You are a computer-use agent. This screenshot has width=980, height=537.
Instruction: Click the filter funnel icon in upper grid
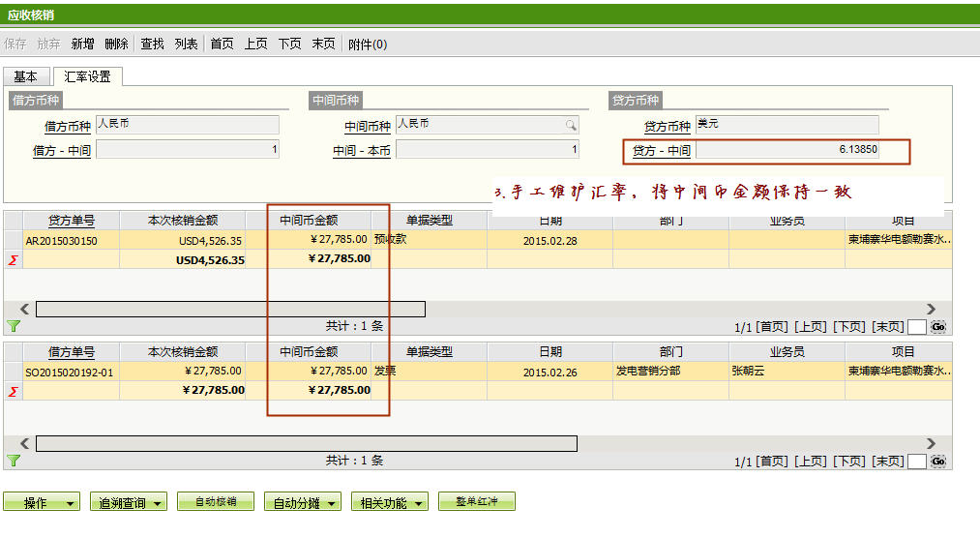point(14,326)
